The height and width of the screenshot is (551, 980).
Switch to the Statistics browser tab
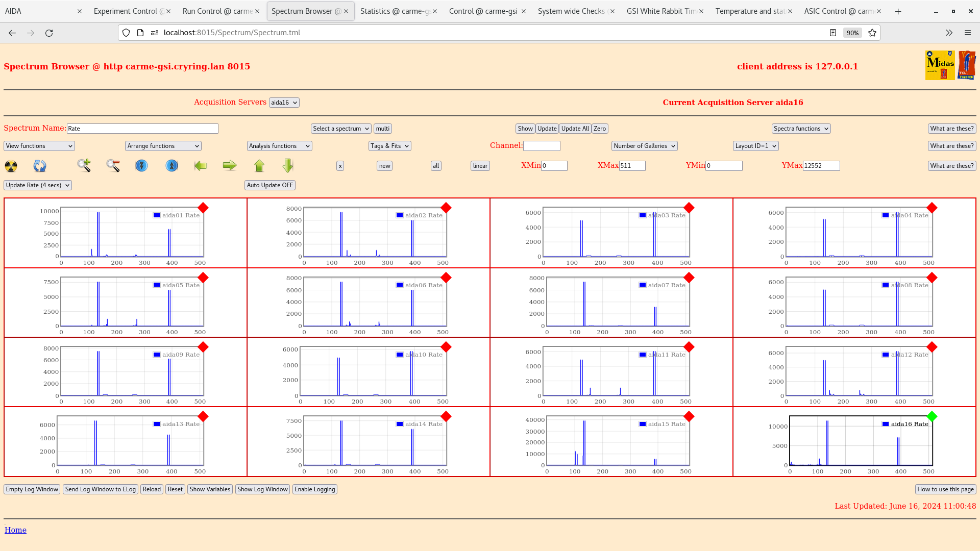click(395, 11)
